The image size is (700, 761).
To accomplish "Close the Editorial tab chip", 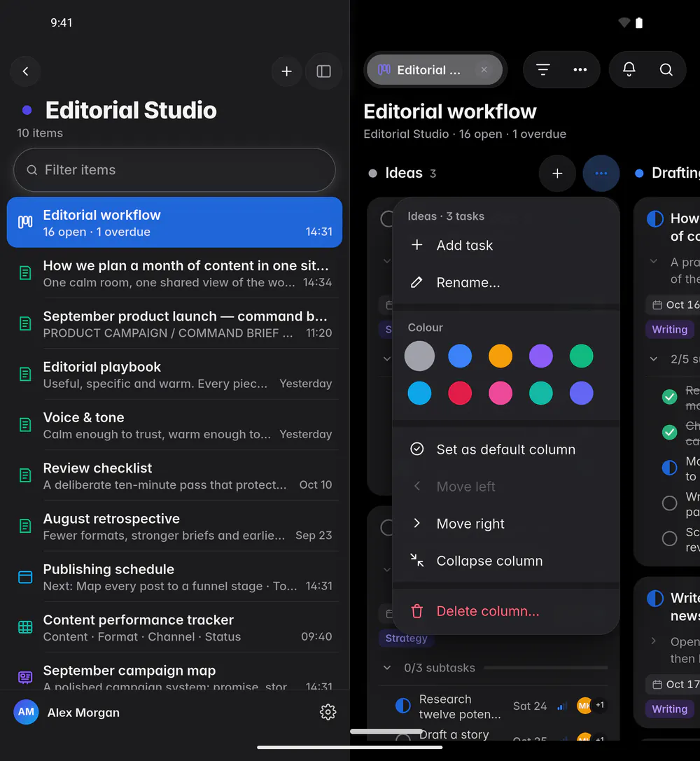I will (x=484, y=70).
